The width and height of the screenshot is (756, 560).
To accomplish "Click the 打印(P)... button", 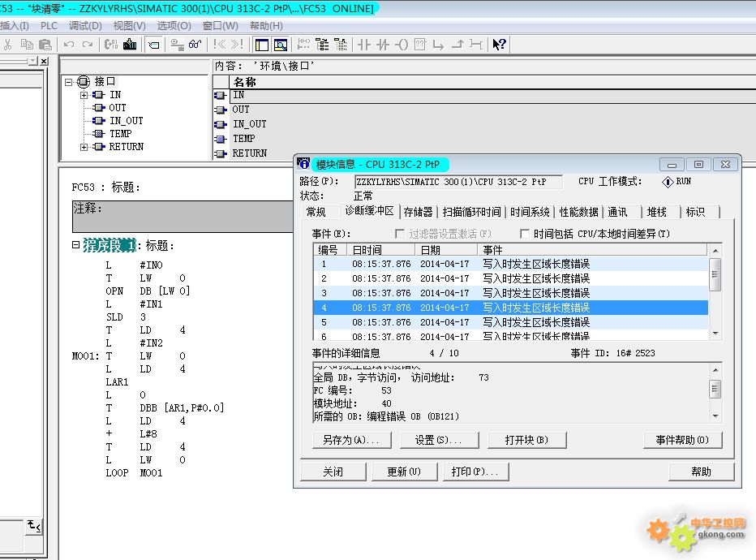I will pos(476,472).
